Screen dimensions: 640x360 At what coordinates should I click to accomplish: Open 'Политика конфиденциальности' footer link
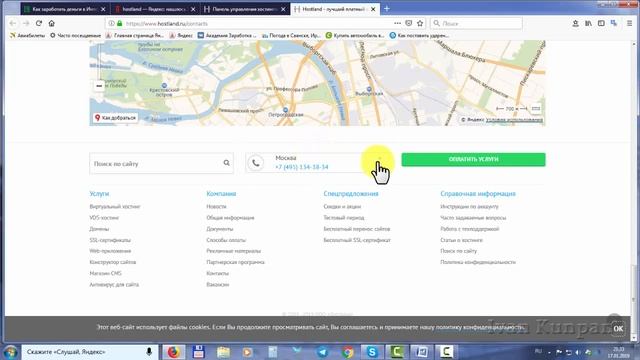[x=478, y=262]
